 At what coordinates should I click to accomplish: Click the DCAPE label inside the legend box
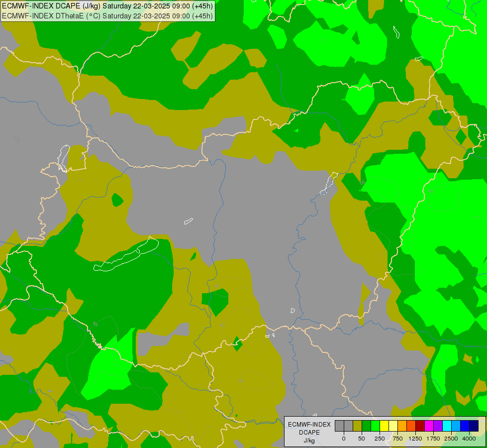(309, 433)
